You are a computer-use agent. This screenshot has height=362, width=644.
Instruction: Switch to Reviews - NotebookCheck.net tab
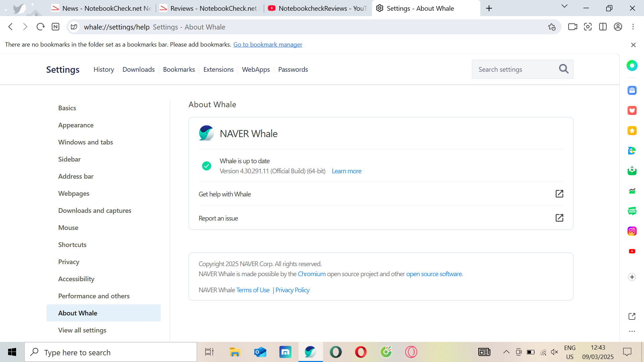point(210,8)
